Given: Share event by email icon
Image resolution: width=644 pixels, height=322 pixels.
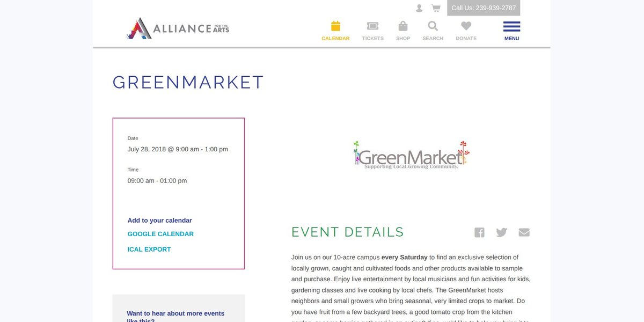Looking at the screenshot, I should pyautogui.click(x=524, y=232).
